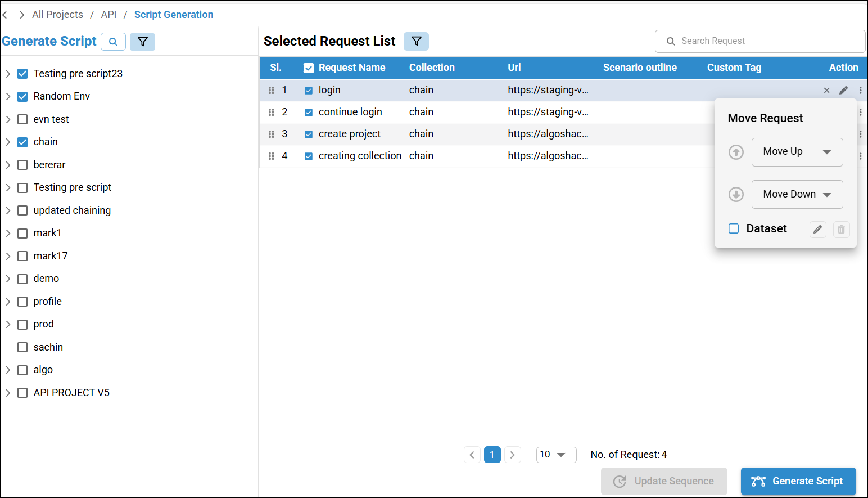868x498 pixels.
Task: Click the Scenario outline column header
Action: pyautogui.click(x=640, y=68)
